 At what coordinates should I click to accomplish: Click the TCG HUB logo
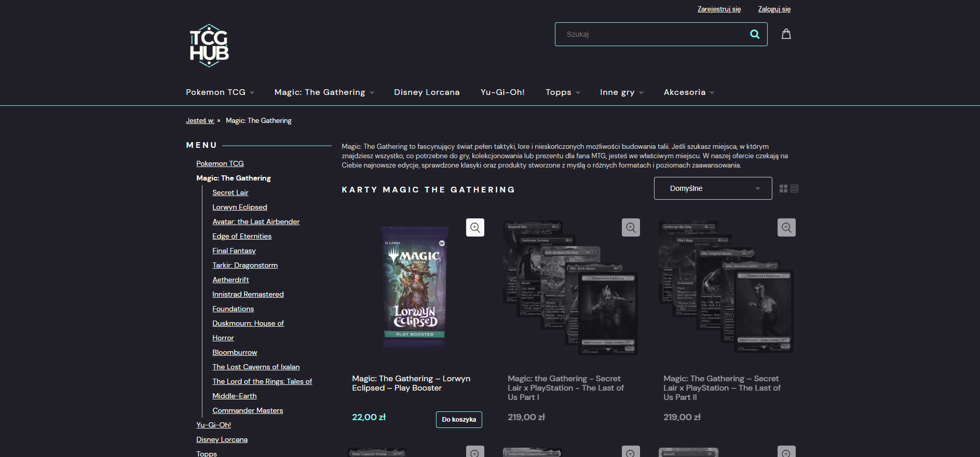coord(209,46)
